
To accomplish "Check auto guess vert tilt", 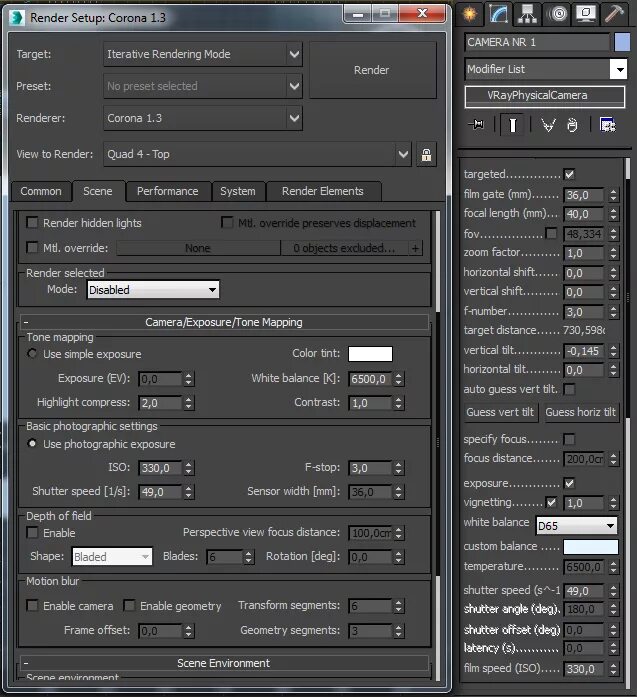I will tap(569, 389).
